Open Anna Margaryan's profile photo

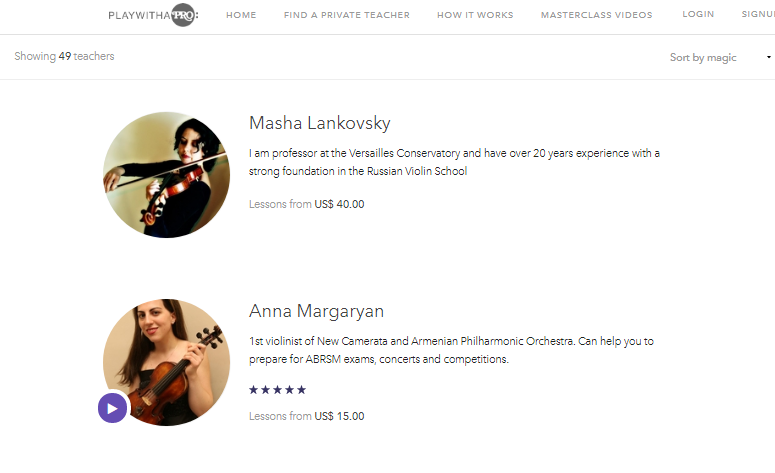click(x=166, y=361)
